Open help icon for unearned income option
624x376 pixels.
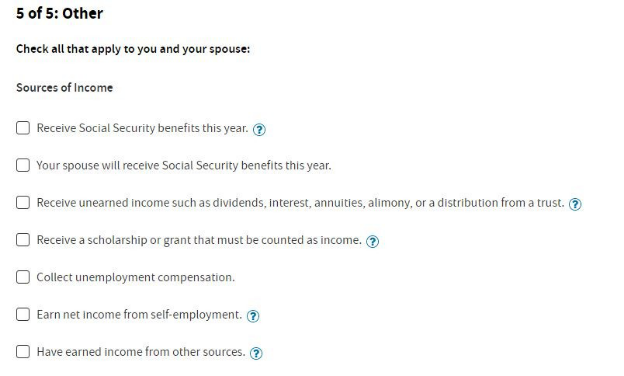pyautogui.click(x=575, y=204)
